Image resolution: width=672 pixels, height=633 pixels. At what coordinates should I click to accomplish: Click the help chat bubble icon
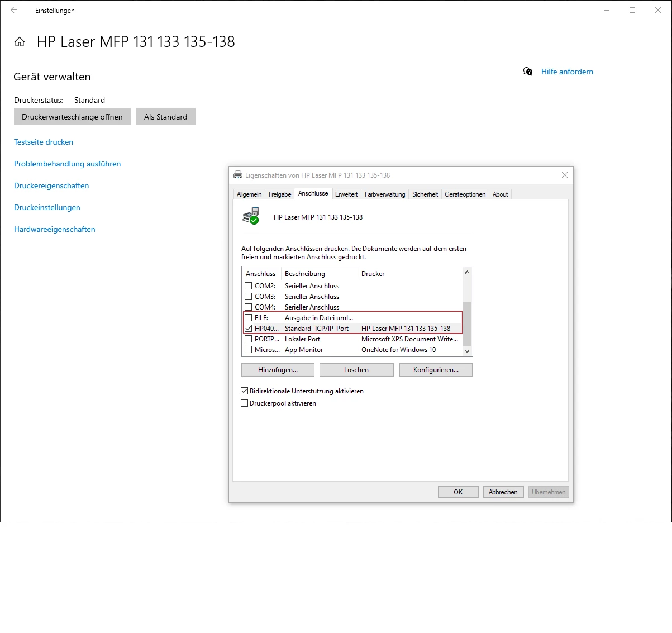tap(528, 72)
